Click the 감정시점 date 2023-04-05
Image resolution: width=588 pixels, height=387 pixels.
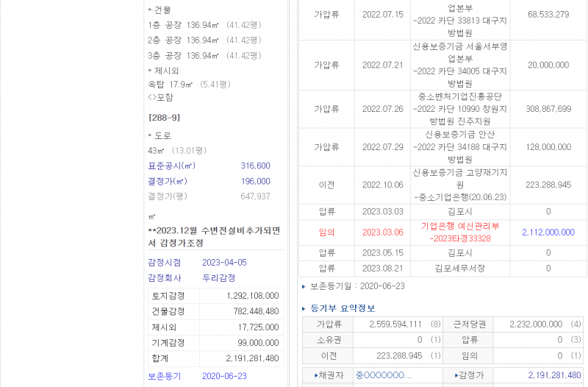(224, 263)
